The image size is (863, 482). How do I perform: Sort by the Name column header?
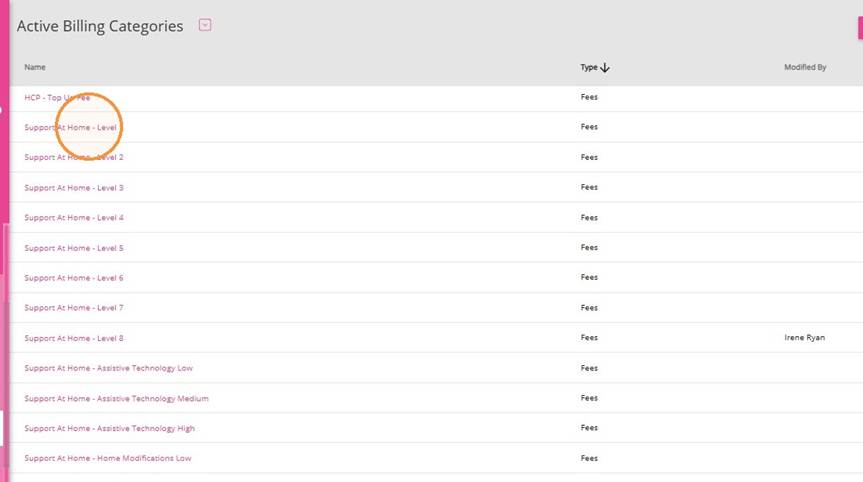(35, 67)
